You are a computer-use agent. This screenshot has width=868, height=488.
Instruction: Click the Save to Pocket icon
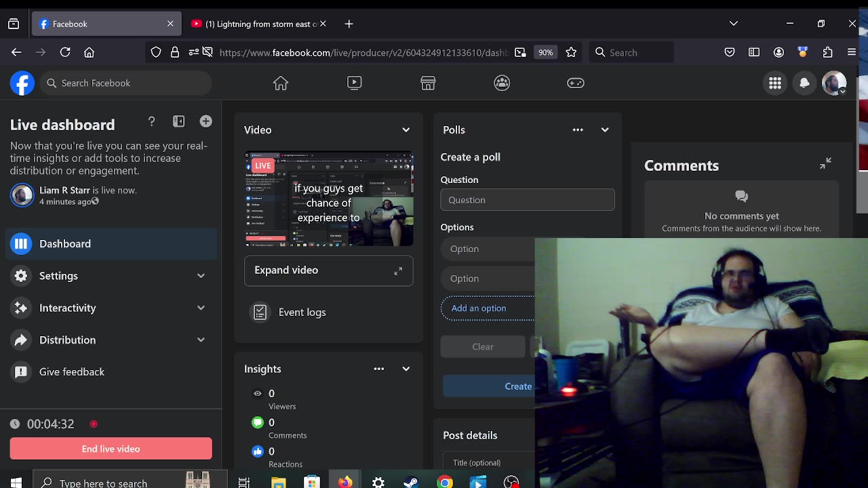click(730, 52)
